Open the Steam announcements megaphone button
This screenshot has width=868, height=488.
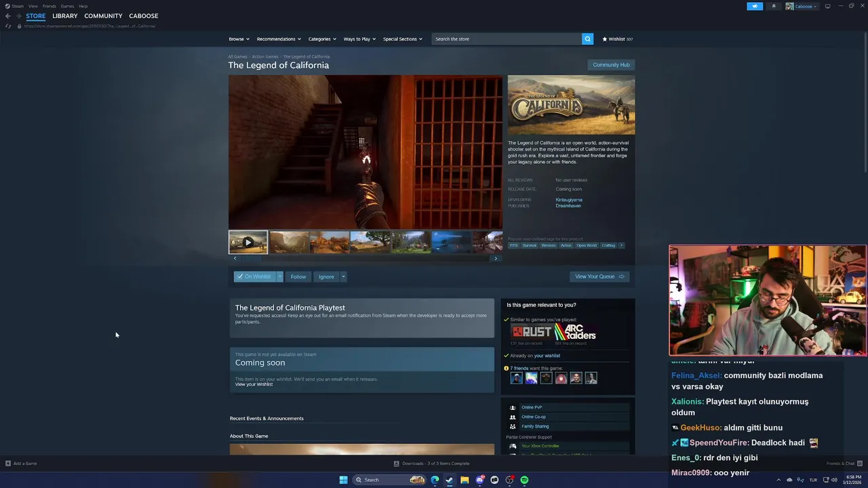click(x=755, y=6)
